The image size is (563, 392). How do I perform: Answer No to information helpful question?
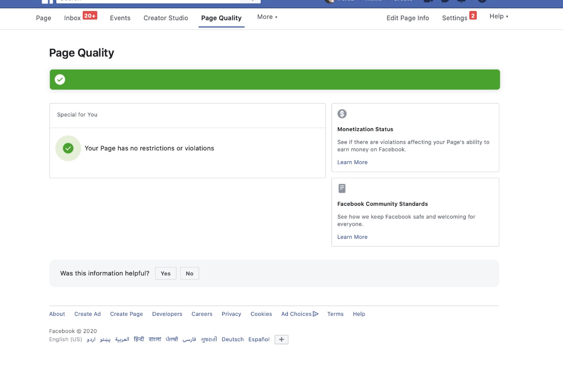(x=190, y=273)
